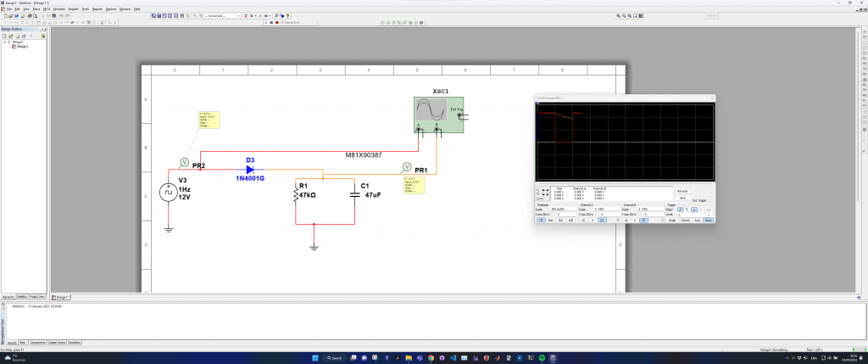The image size is (868, 364).
Task: Select the C1 47uF capacitor
Action: [x=355, y=194]
